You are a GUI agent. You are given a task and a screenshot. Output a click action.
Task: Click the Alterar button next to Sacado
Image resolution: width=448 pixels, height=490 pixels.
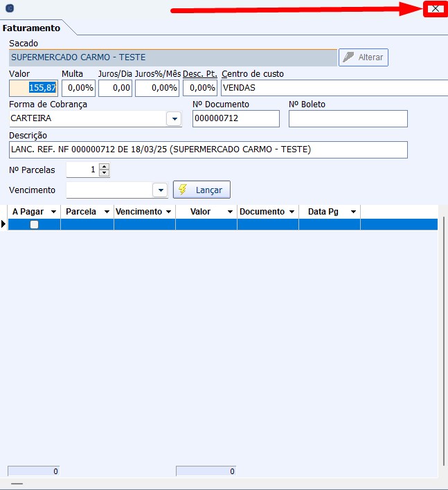point(364,57)
